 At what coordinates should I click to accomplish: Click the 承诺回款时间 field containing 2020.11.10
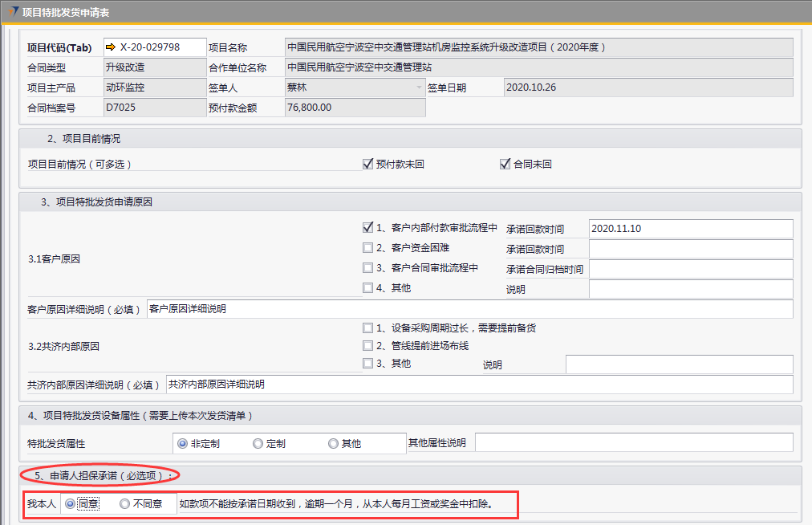tap(690, 229)
